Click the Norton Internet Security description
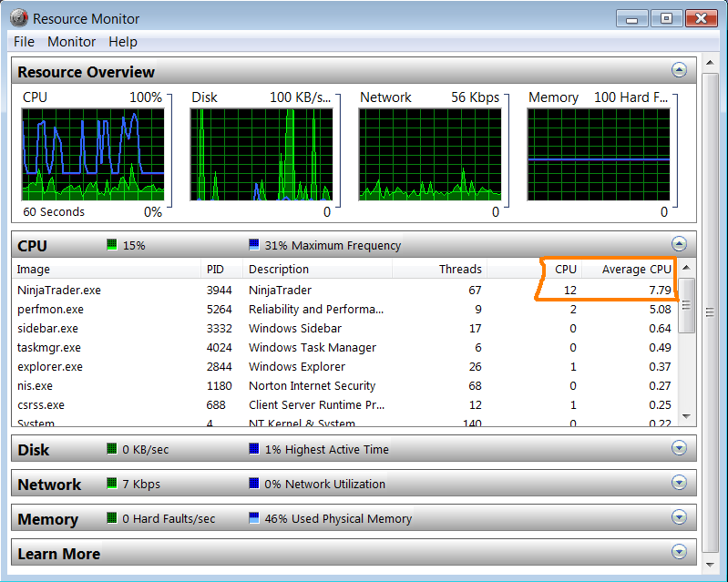This screenshot has width=728, height=582. point(312,385)
